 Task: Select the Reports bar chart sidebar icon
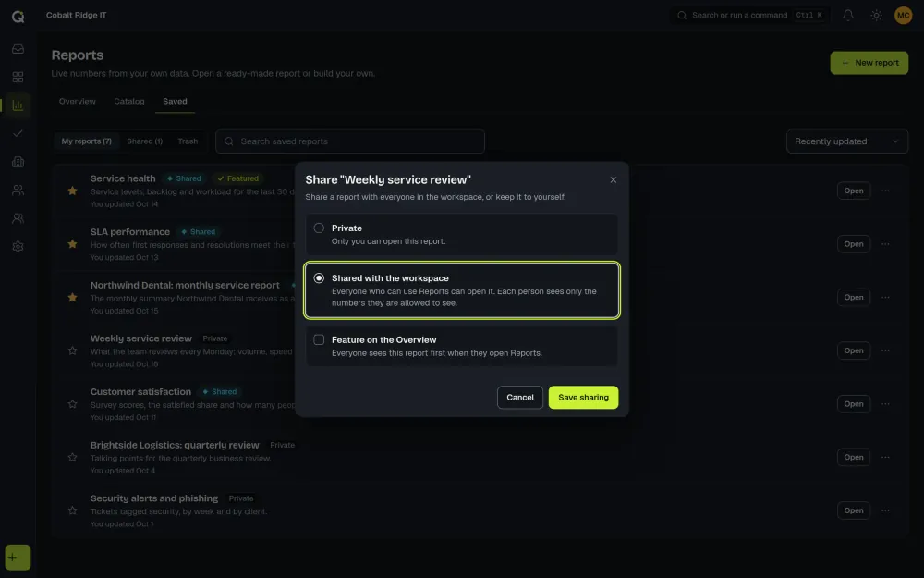(18, 105)
